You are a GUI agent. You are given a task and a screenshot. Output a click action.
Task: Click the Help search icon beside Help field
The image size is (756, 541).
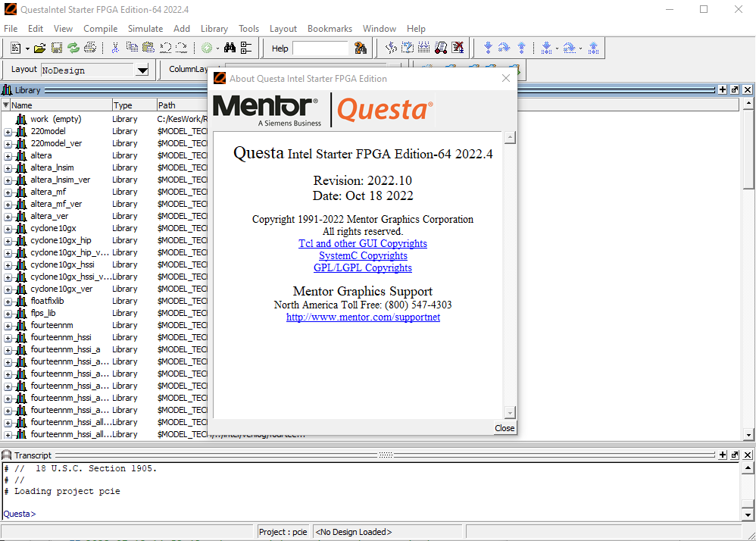[360, 48]
